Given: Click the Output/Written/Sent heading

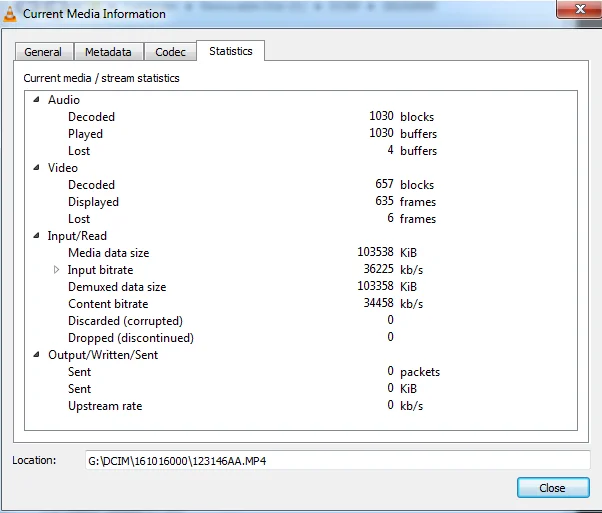Looking at the screenshot, I should point(103,355).
